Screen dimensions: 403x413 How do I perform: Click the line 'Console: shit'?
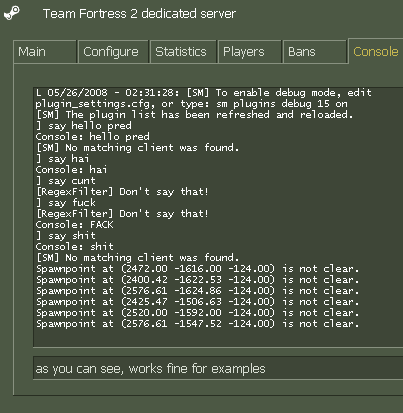[x=75, y=247]
